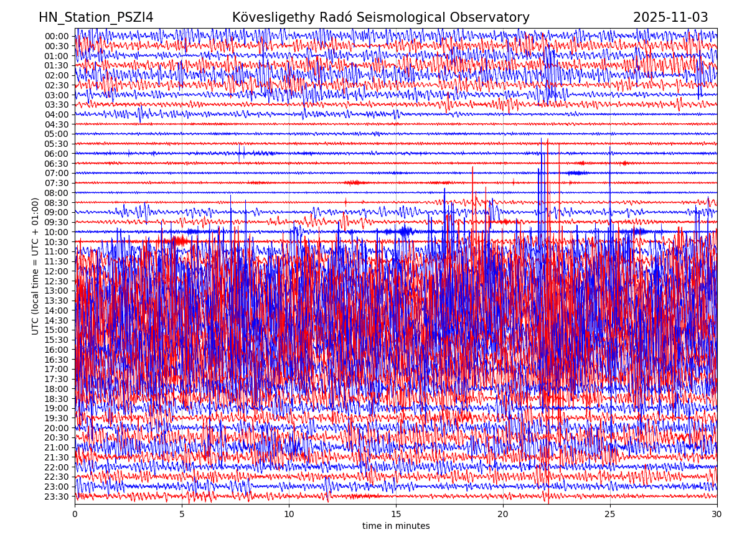The width and height of the screenshot is (747, 560).
Task: Select the 04:30 time row label
Action: click(57, 124)
